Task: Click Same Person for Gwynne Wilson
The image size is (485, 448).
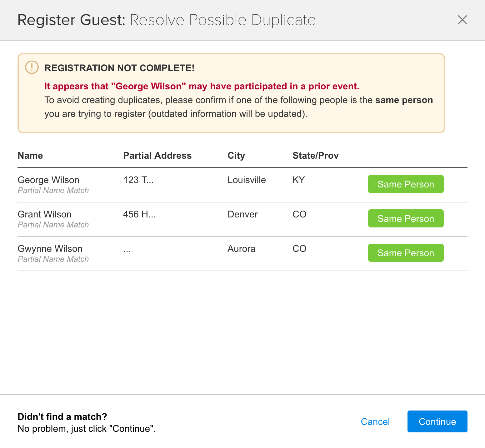Action: pos(406,253)
